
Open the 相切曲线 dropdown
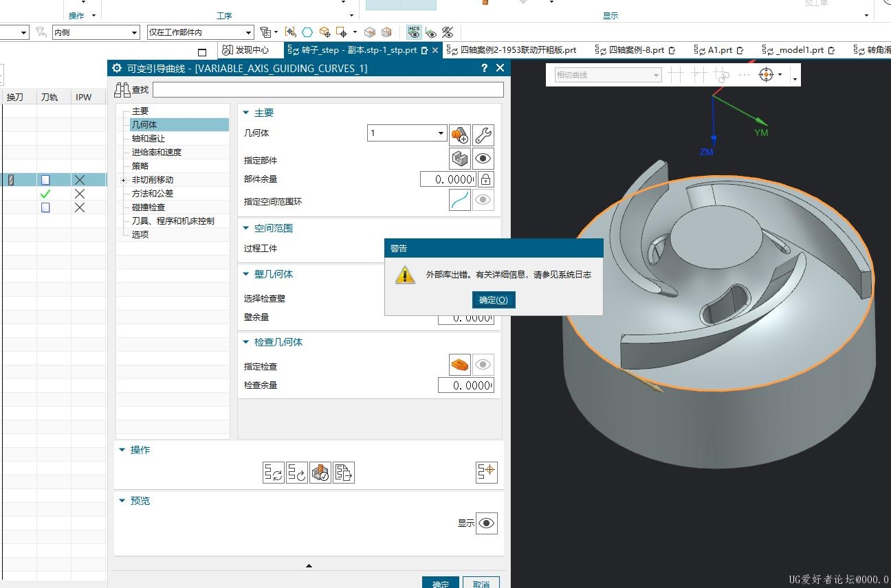click(608, 75)
